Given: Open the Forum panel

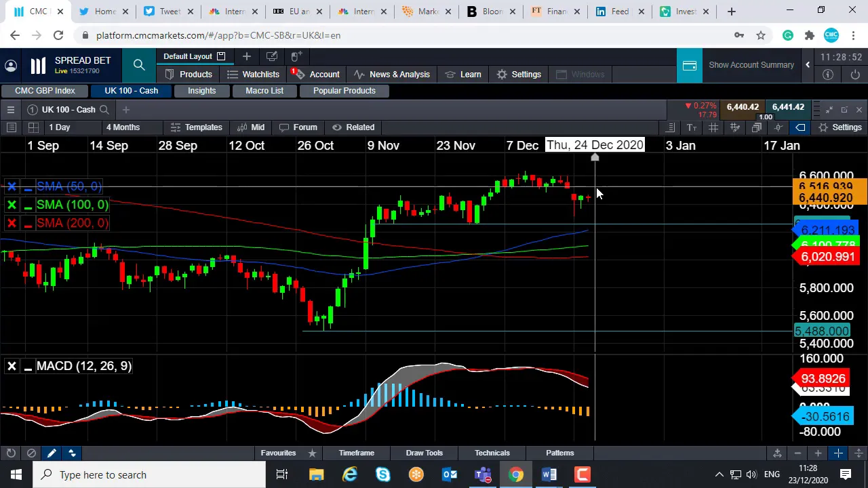Looking at the screenshot, I should coord(298,127).
